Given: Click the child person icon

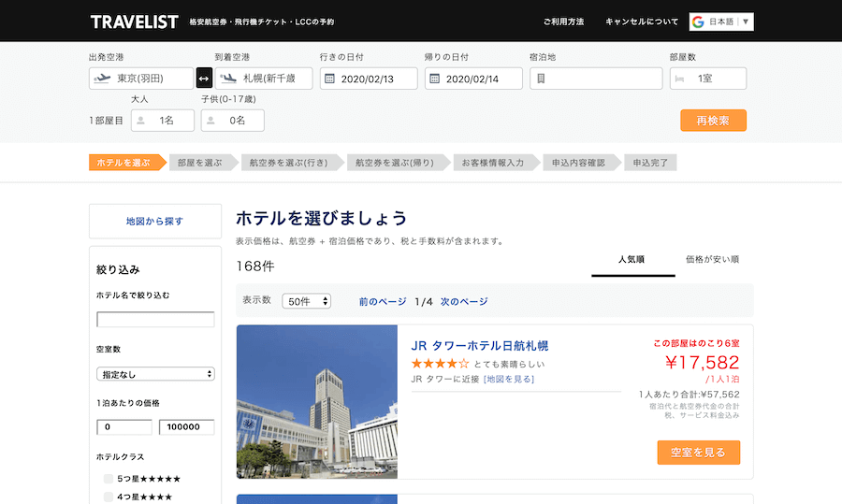Looking at the screenshot, I should coord(210,121).
